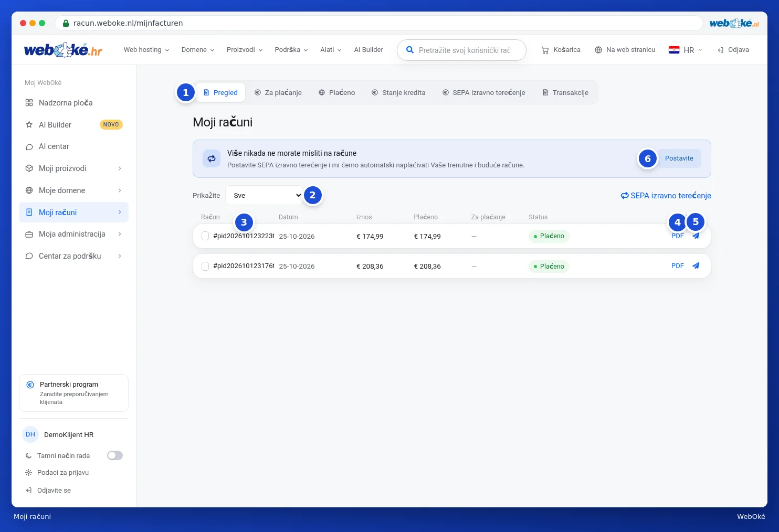Click the Odjava logout icon in header
This screenshot has height=532, width=779.
(x=721, y=50)
